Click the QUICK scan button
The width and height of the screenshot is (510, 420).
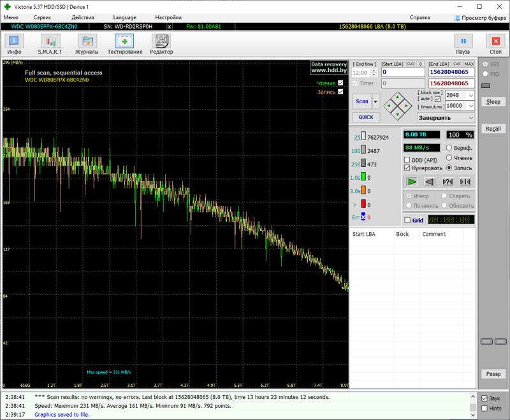(366, 117)
